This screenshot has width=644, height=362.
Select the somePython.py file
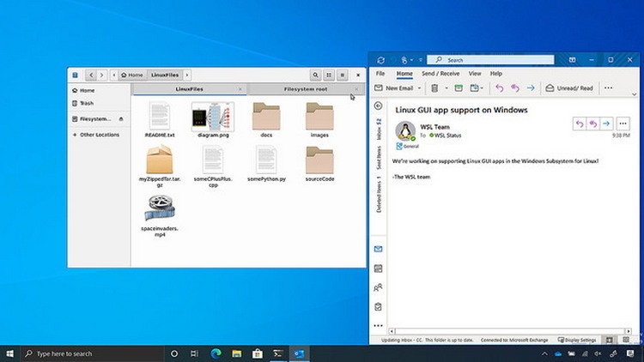[266, 163]
